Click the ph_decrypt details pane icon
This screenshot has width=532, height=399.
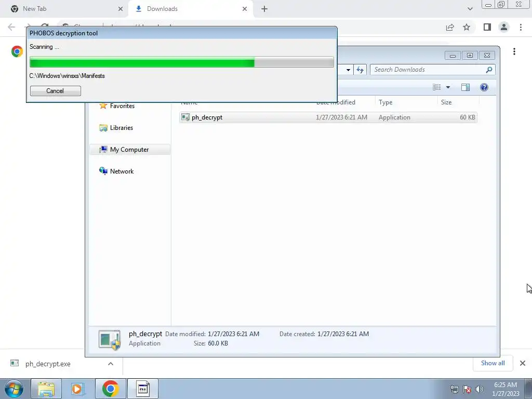(x=110, y=339)
